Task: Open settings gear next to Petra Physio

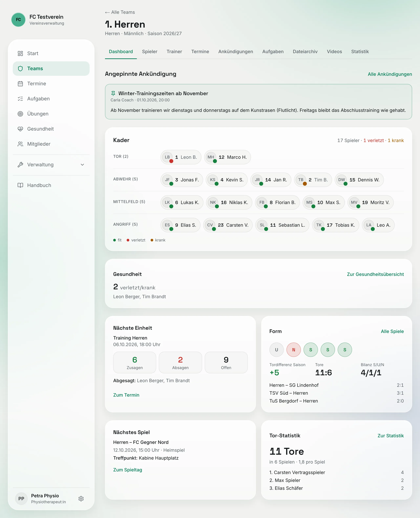Action: click(x=81, y=498)
